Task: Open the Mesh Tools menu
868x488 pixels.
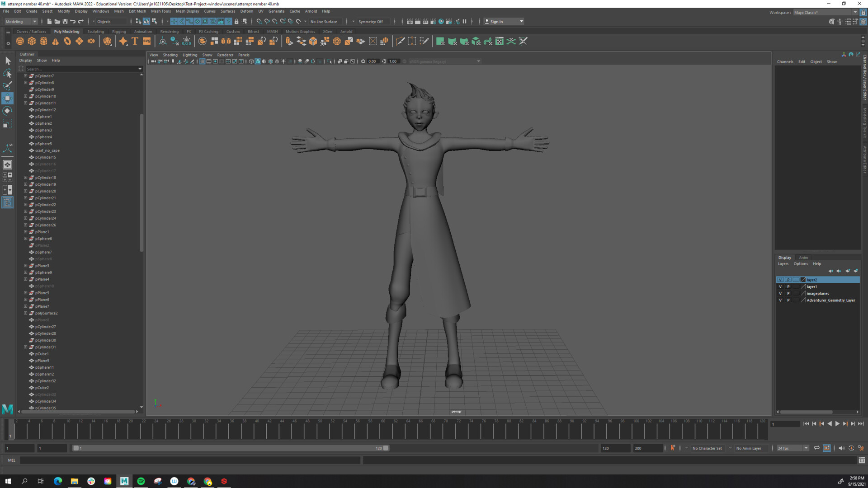Action: (160, 11)
